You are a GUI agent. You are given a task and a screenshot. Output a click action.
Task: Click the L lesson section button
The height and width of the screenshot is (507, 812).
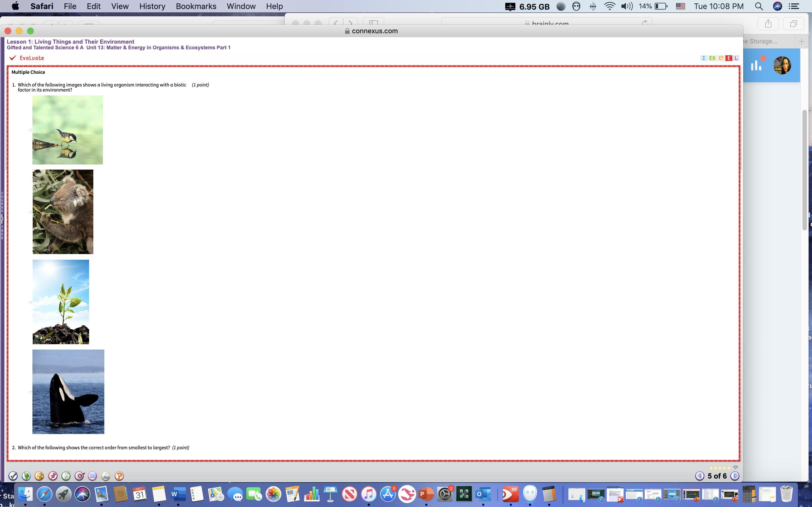(x=736, y=58)
